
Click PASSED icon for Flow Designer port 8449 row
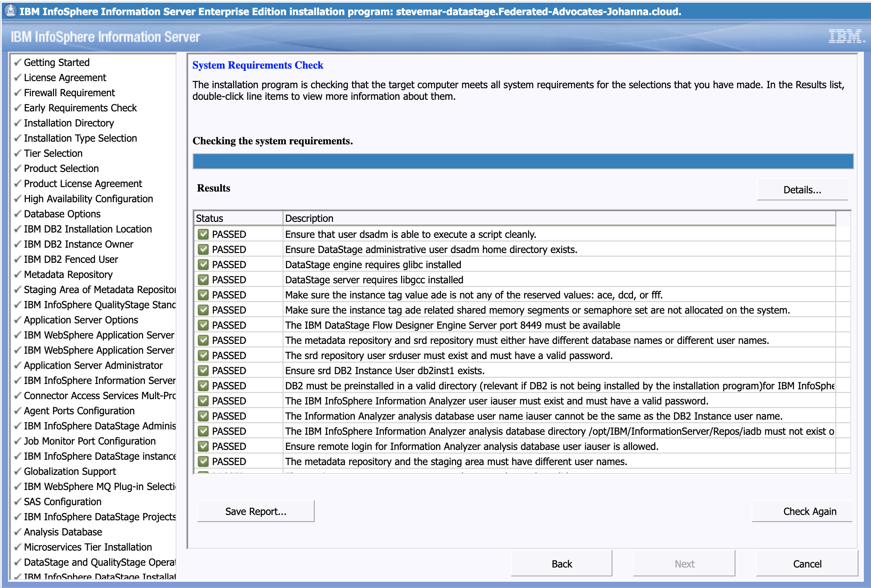[x=203, y=325]
